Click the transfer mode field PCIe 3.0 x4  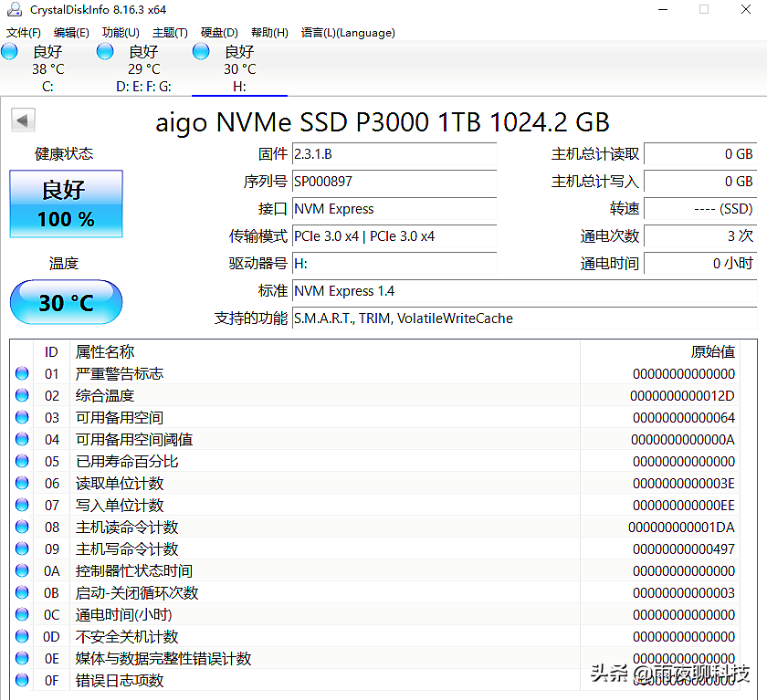click(394, 236)
